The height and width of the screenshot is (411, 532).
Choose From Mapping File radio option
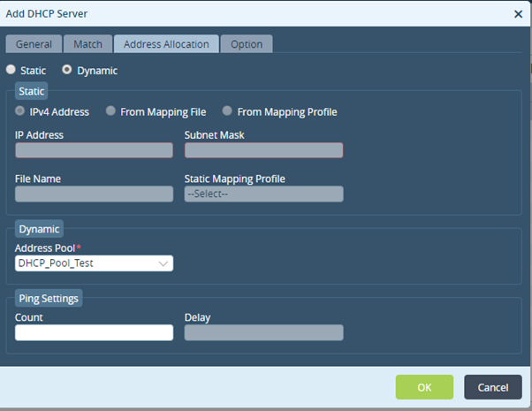[x=110, y=111]
